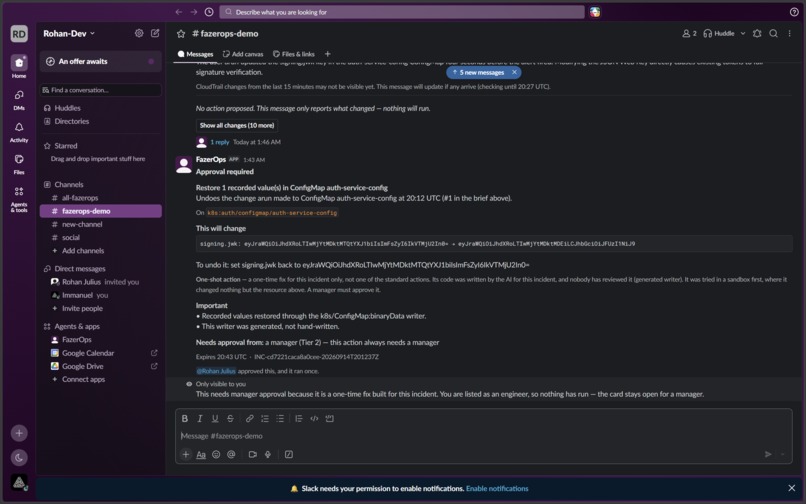View channel members count

pos(689,33)
